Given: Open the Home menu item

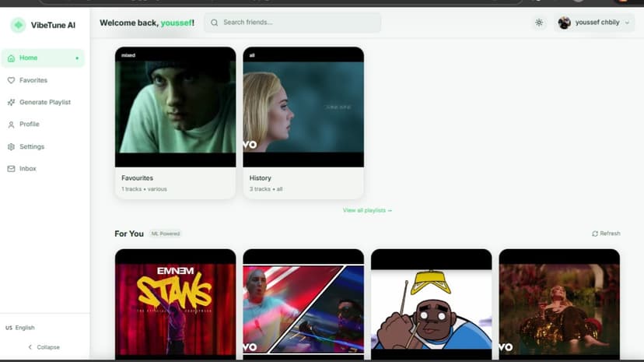Looking at the screenshot, I should click(x=43, y=58).
